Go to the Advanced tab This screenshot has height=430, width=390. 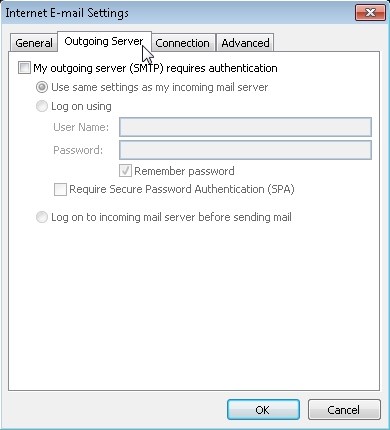(245, 43)
